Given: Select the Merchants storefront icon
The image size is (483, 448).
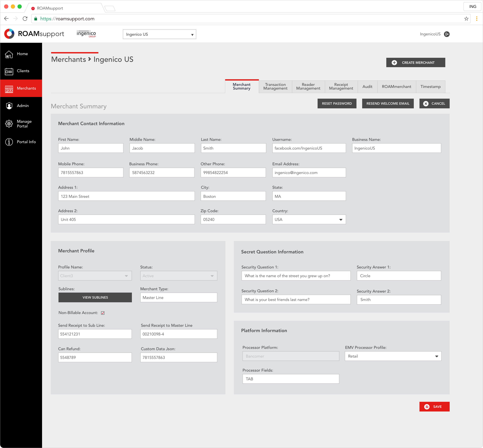Looking at the screenshot, I should pos(9,89).
